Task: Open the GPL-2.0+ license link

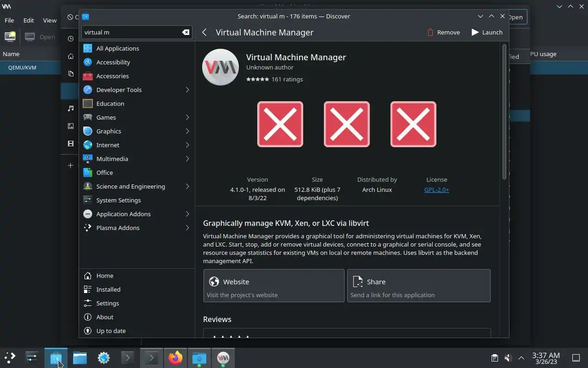Action: [437, 190]
